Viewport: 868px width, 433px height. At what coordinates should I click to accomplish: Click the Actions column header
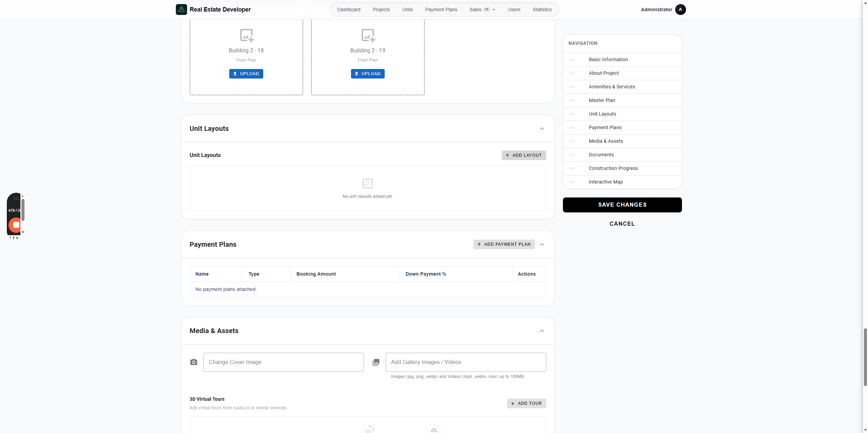coord(529,274)
